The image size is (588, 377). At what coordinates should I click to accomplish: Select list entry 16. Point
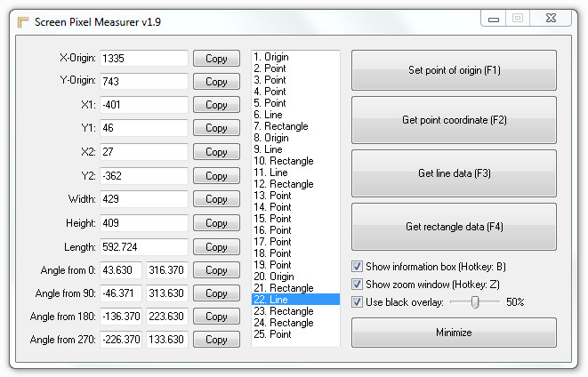coord(295,230)
